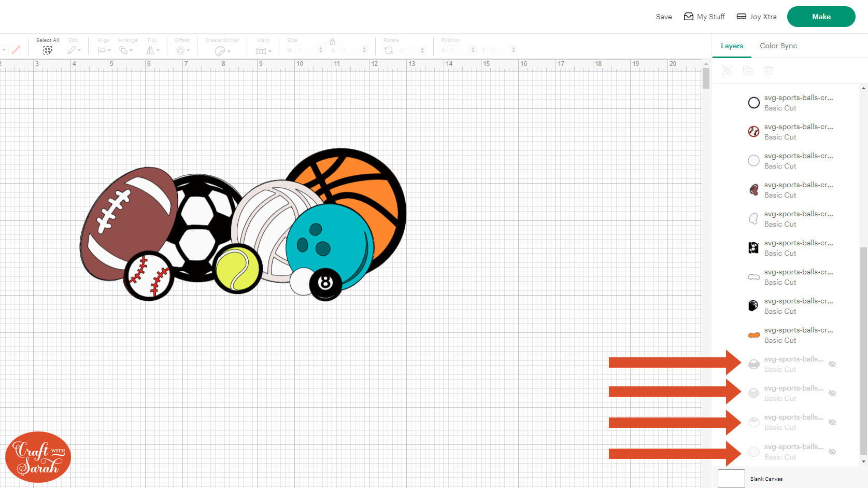Click the Flip tool icon
This screenshot has width=868, height=488.
pyautogui.click(x=150, y=50)
